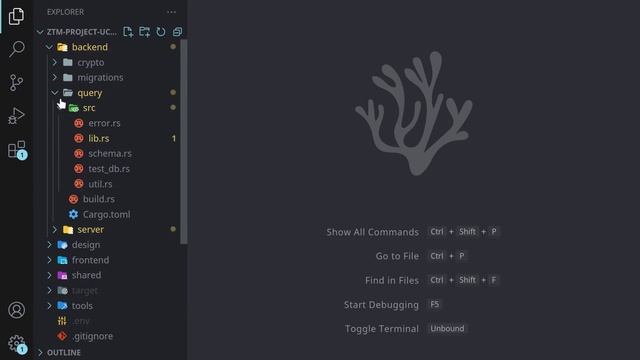Click the Show All Commands hint

click(x=372, y=232)
